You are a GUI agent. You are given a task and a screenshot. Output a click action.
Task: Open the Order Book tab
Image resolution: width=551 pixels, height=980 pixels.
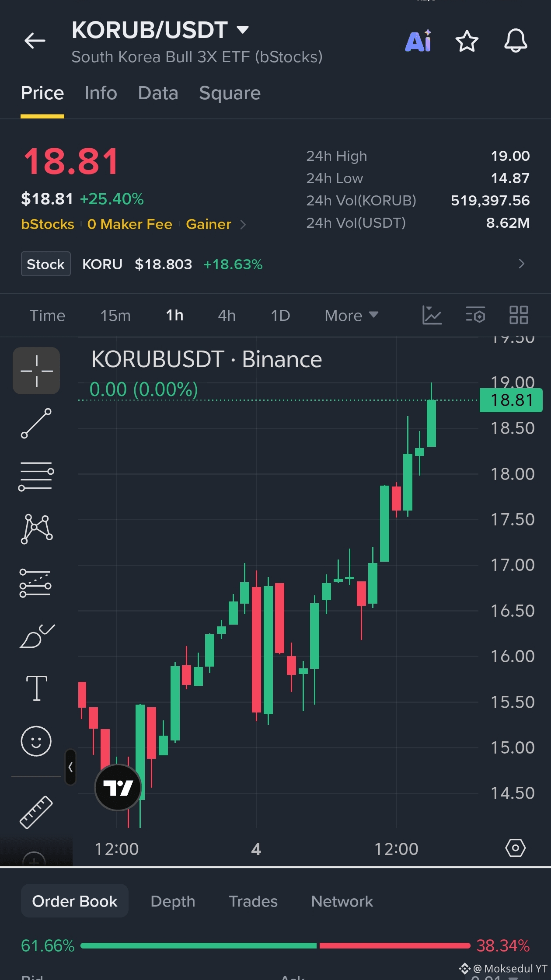pyautogui.click(x=75, y=901)
